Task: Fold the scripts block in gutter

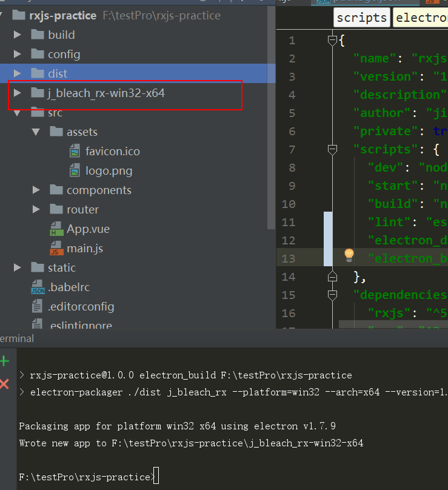Action: pos(332,150)
